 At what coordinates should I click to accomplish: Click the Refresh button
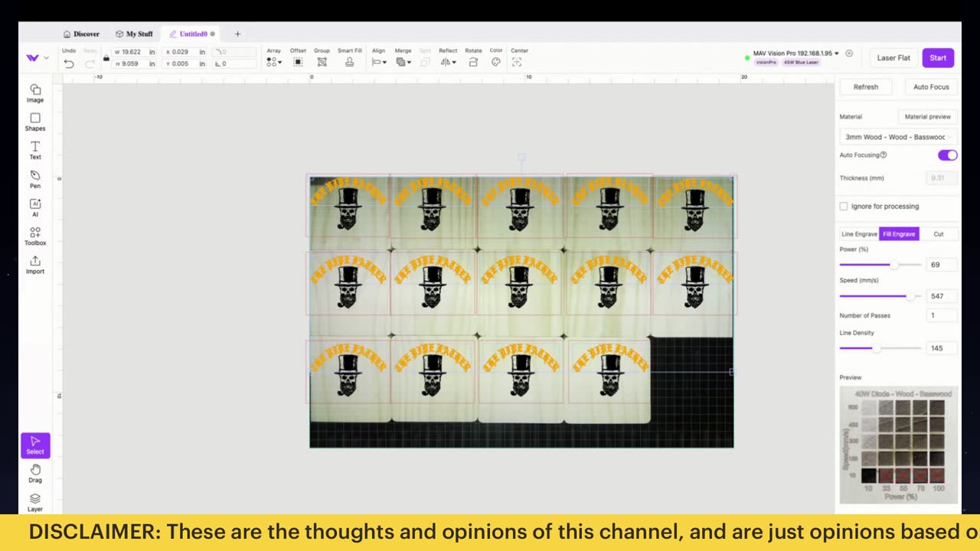click(866, 87)
